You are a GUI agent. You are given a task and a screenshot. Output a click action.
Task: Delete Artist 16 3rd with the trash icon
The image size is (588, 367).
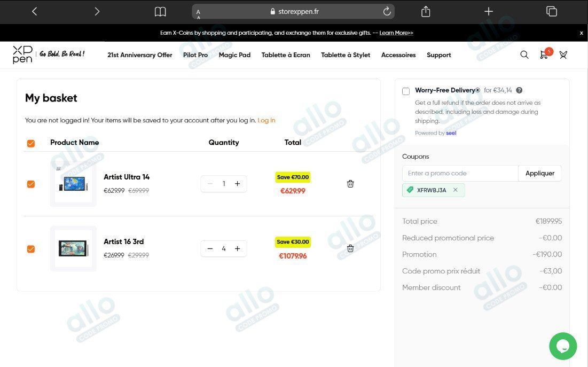[x=350, y=248]
